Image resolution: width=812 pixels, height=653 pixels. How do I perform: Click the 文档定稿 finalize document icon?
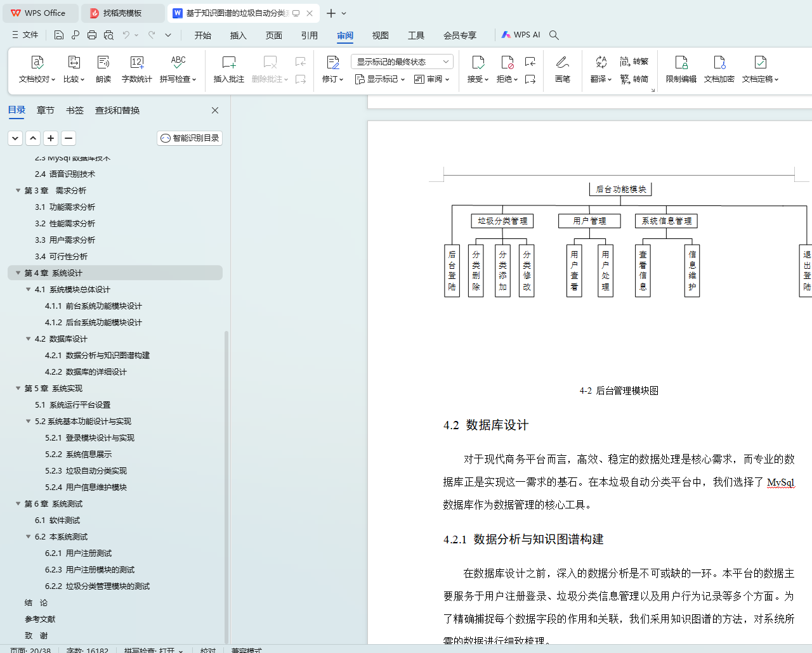click(x=760, y=62)
